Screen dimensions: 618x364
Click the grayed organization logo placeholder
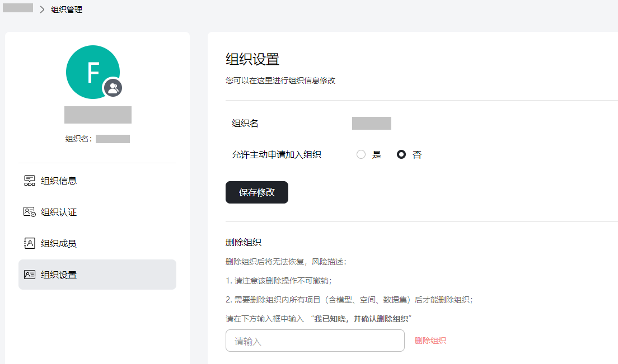tap(97, 115)
